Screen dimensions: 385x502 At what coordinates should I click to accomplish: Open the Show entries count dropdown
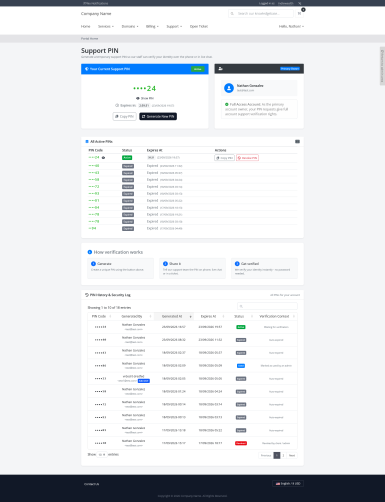pyautogui.click(x=102, y=455)
